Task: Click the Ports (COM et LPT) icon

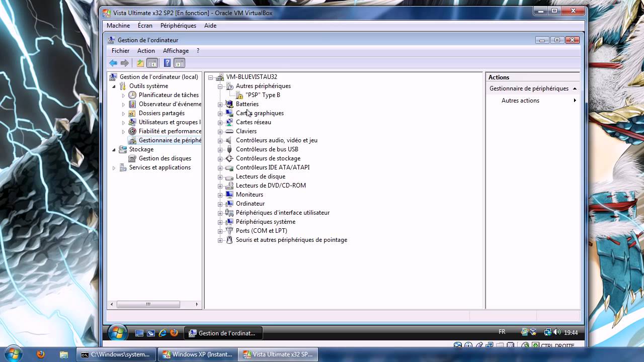Action: [229, 231]
